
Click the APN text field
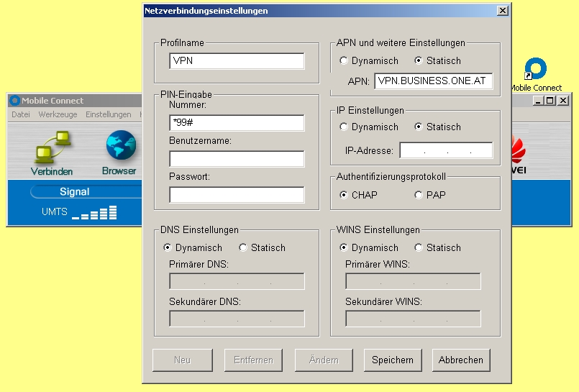tap(433, 81)
